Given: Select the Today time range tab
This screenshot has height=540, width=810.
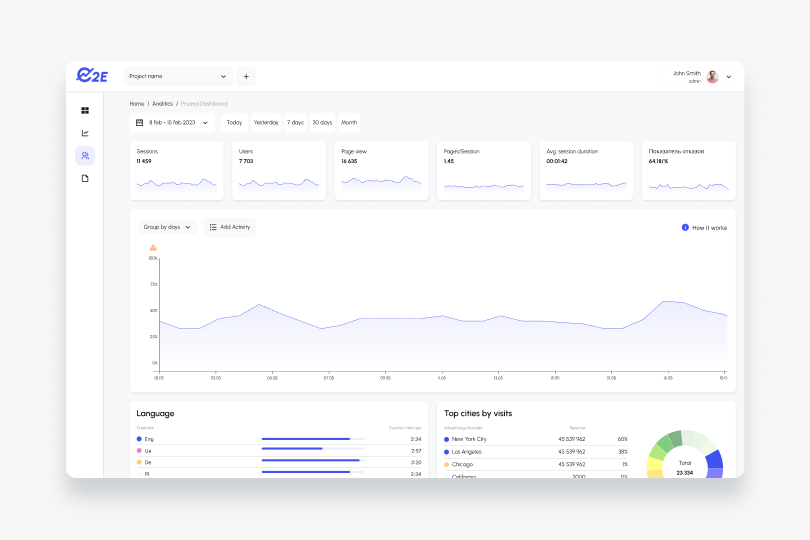Looking at the screenshot, I should tap(234, 123).
